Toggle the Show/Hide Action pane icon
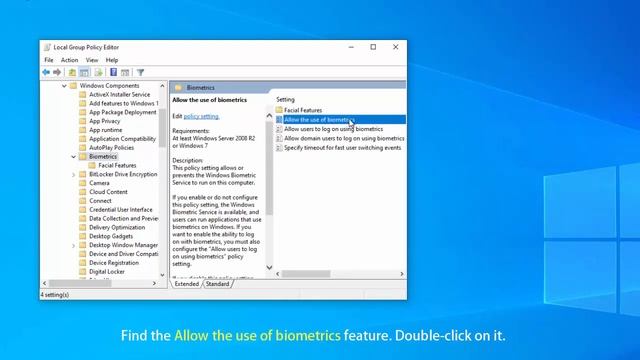Screen dimensions: 640x360 point(125,72)
